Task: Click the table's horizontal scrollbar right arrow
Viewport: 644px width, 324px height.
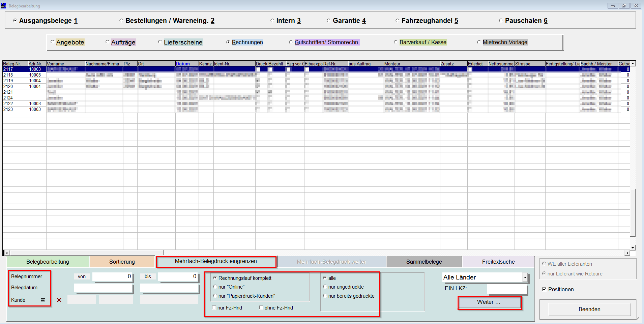Action: click(627, 253)
